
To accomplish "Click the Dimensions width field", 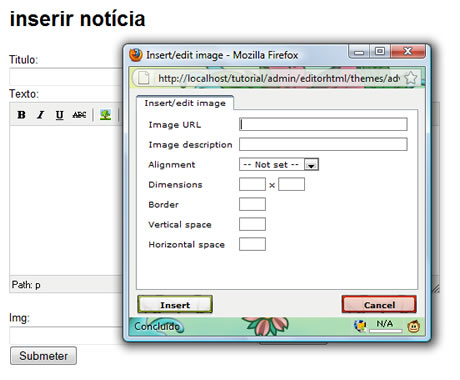I will [252, 184].
